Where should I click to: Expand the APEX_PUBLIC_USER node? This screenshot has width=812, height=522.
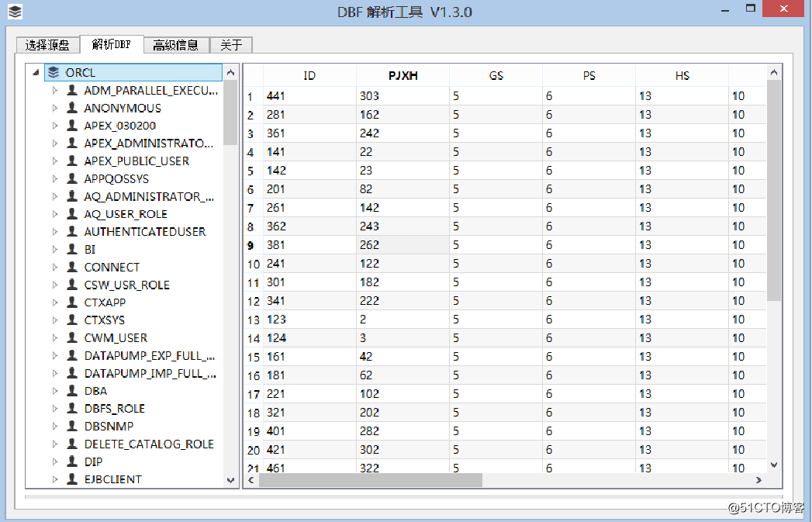[x=55, y=161]
